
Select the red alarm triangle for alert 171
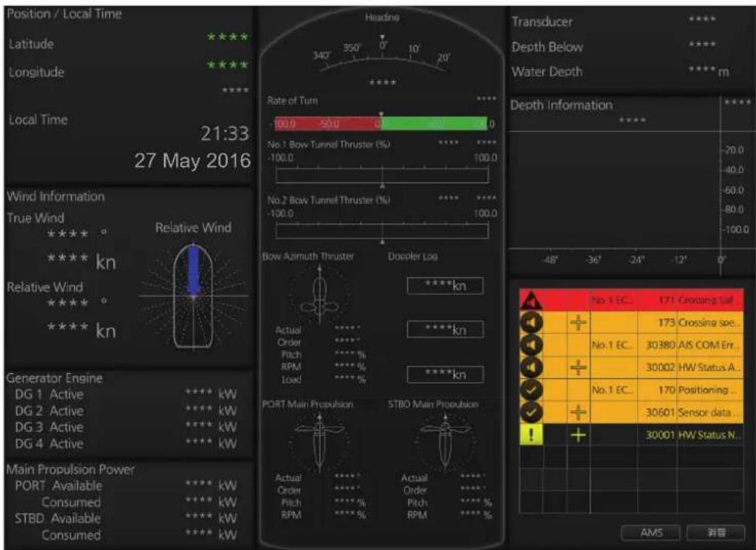click(x=531, y=300)
